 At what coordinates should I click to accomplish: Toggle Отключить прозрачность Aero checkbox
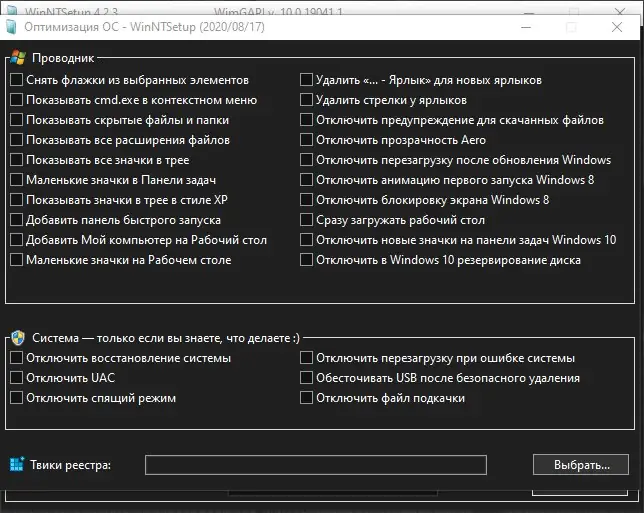coord(306,140)
